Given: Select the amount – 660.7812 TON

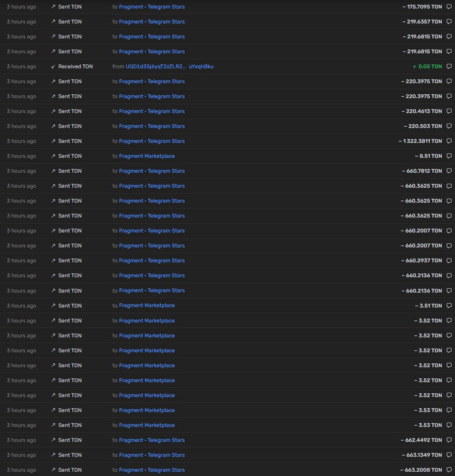Looking at the screenshot, I should pos(422,171).
